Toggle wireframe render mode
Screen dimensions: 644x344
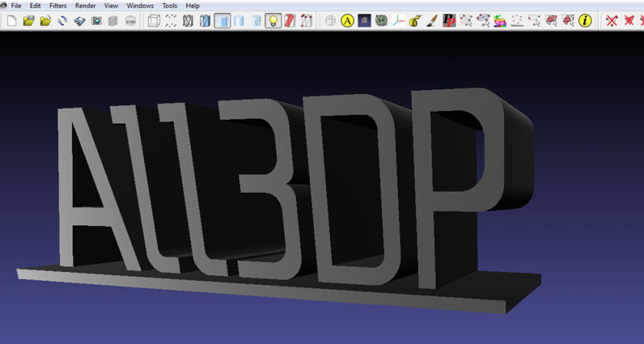[187, 21]
